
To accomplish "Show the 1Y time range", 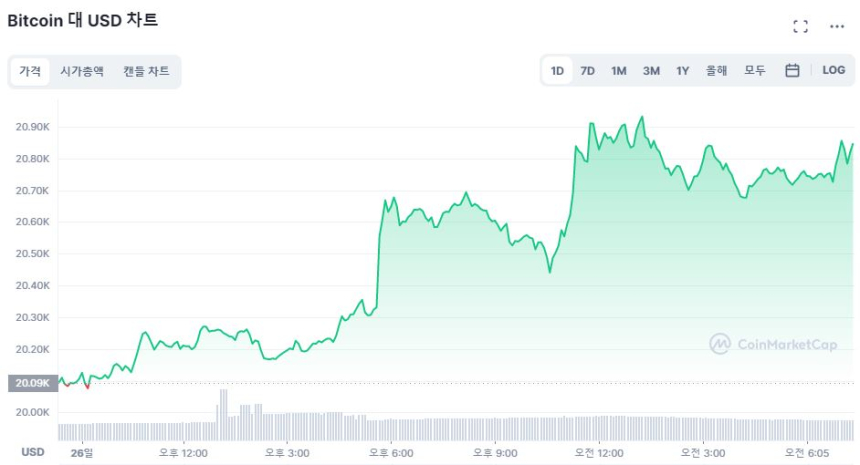I will pos(682,71).
